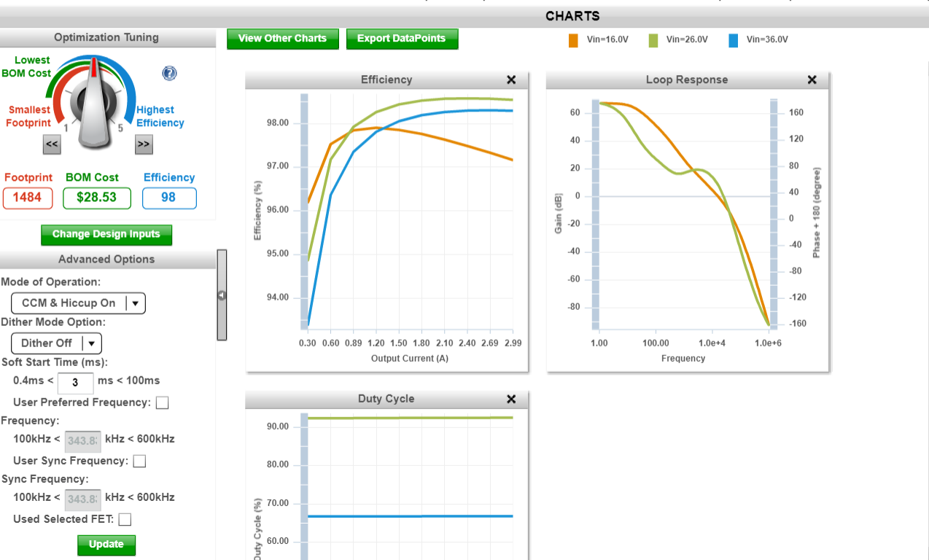Enable User Sync Frequency checkbox

point(139,462)
